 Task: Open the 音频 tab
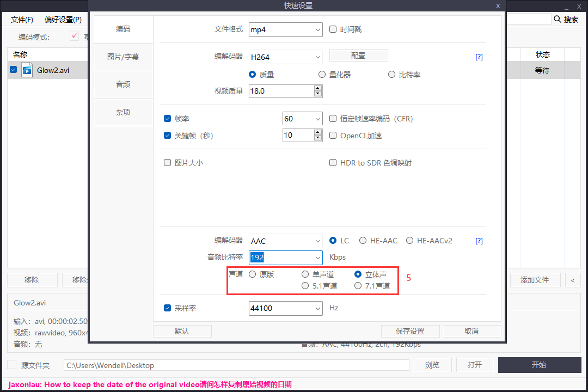(123, 84)
